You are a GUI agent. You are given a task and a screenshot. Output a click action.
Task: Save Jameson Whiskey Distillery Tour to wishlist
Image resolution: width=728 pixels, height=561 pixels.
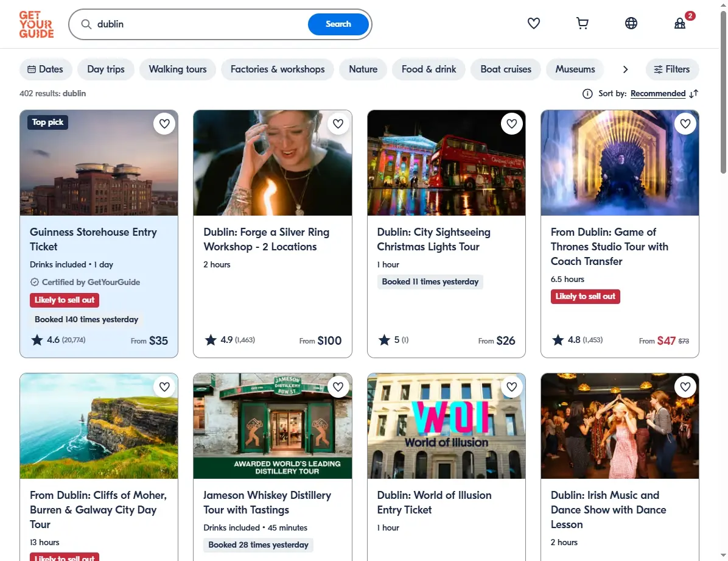(x=338, y=387)
